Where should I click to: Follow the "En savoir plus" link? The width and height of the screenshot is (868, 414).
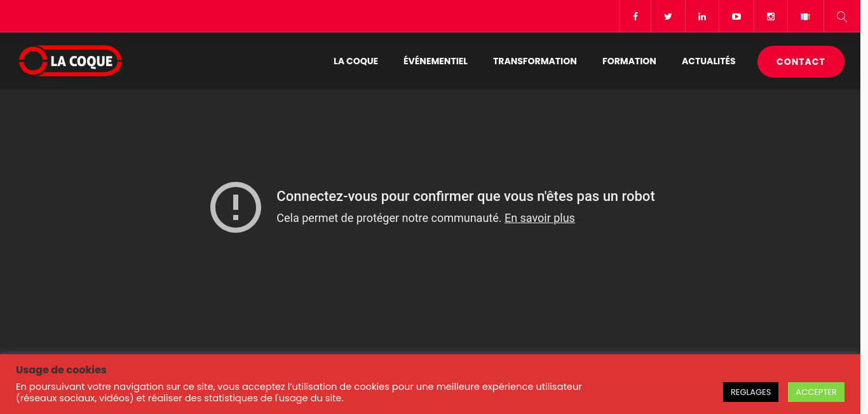pyautogui.click(x=539, y=218)
